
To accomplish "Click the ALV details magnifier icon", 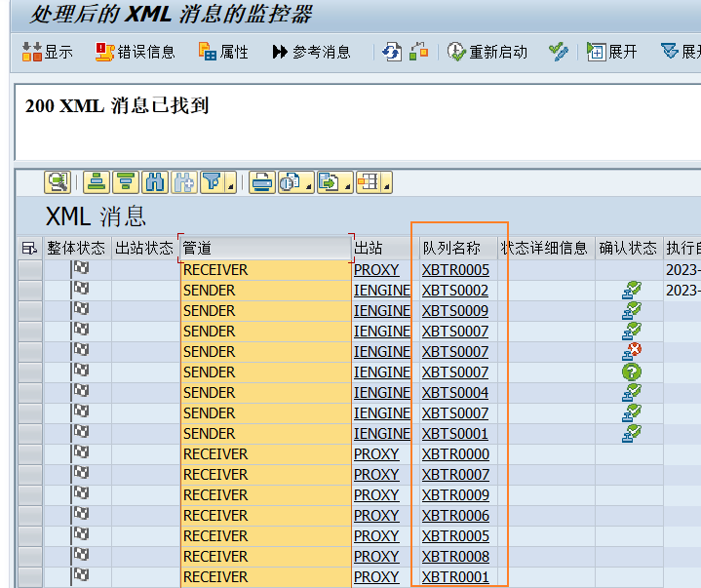I will click(x=58, y=182).
